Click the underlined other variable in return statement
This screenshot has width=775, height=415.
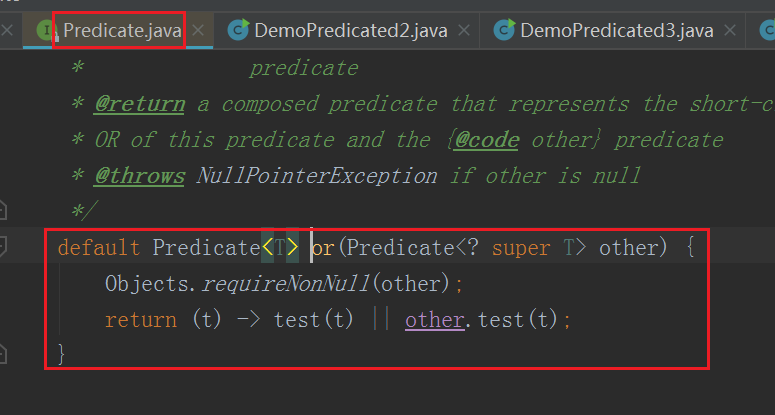click(434, 320)
